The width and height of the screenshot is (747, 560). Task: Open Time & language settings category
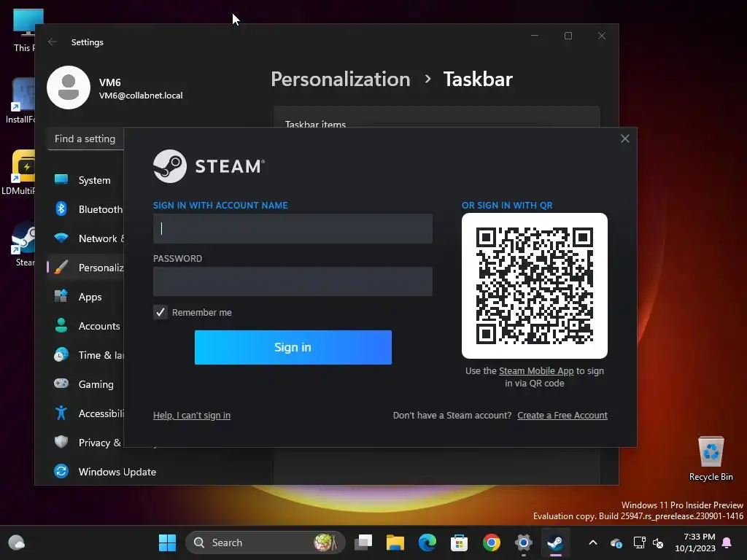point(86,355)
